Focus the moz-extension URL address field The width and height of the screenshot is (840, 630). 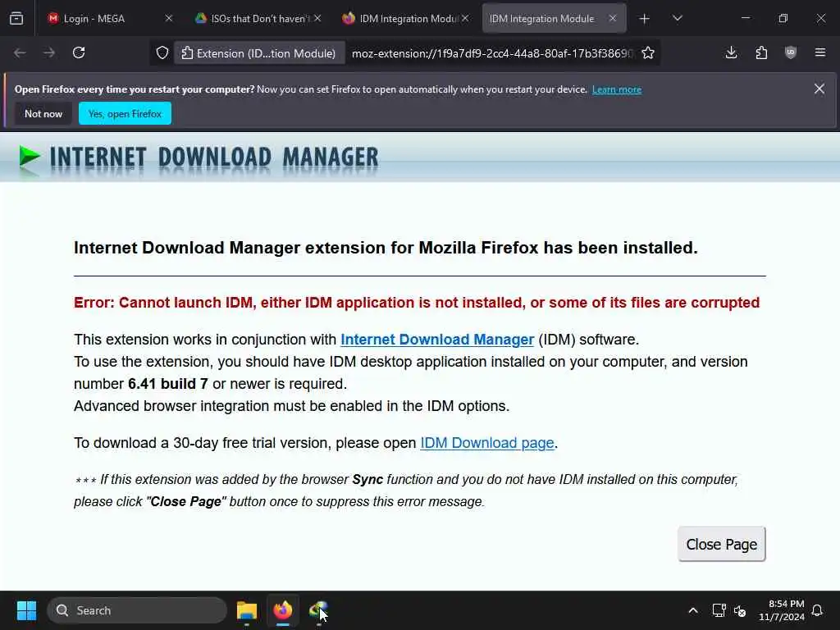[x=492, y=53]
